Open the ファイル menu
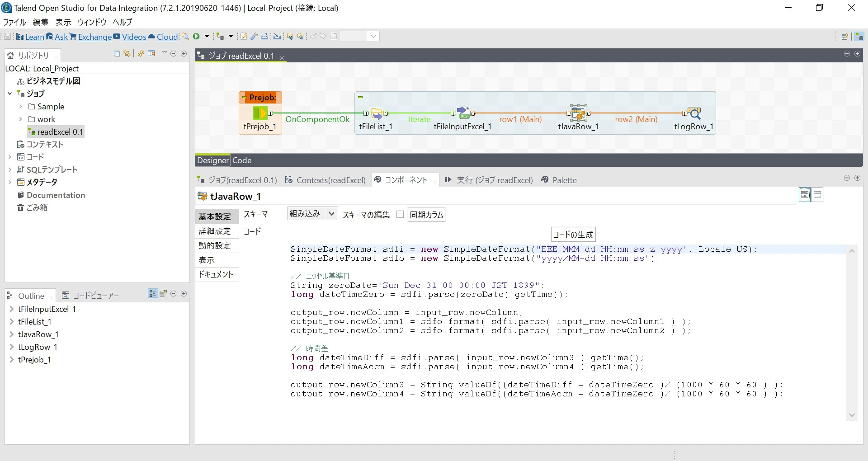Image resolution: width=868 pixels, height=461 pixels. (x=14, y=22)
